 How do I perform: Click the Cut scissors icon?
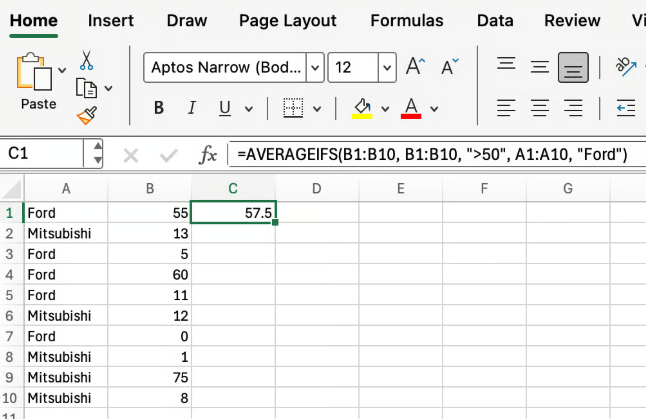pos(86,60)
